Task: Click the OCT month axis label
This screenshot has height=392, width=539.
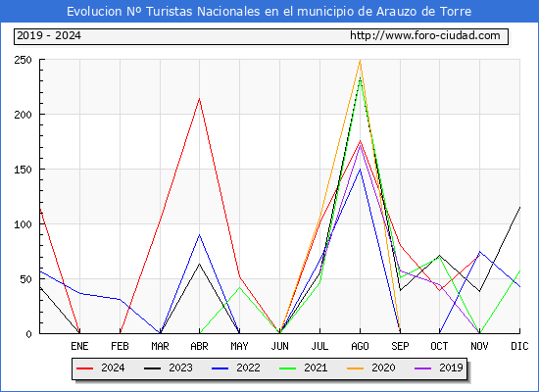Action: click(x=439, y=346)
